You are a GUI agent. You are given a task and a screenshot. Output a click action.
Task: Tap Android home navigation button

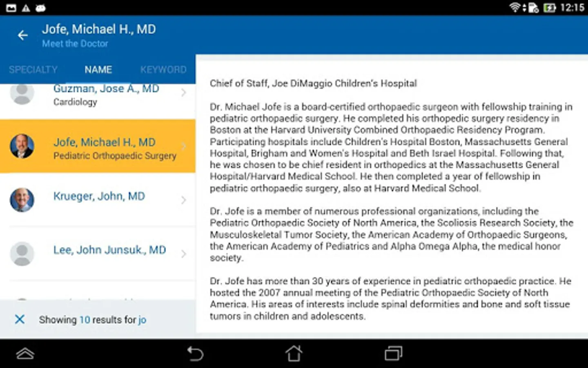[x=294, y=353]
